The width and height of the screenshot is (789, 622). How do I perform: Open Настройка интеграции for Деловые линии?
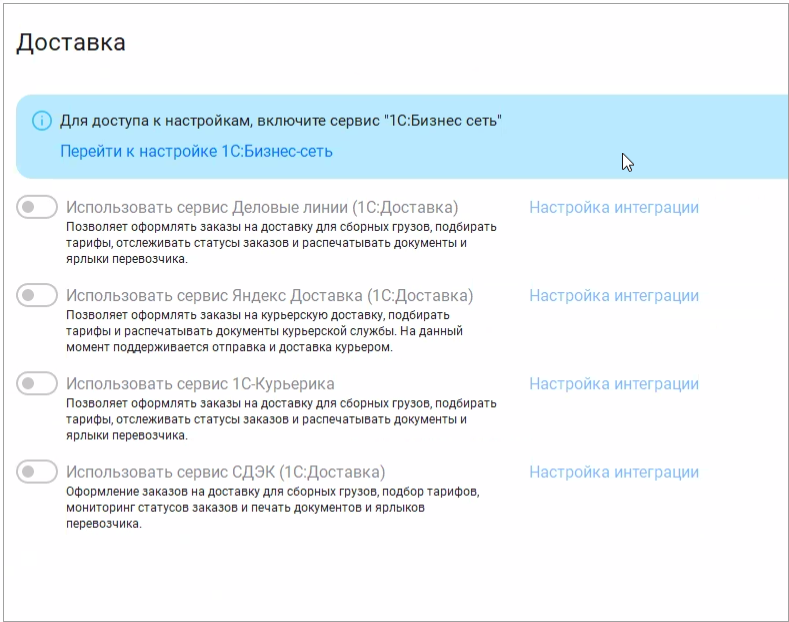(x=614, y=207)
